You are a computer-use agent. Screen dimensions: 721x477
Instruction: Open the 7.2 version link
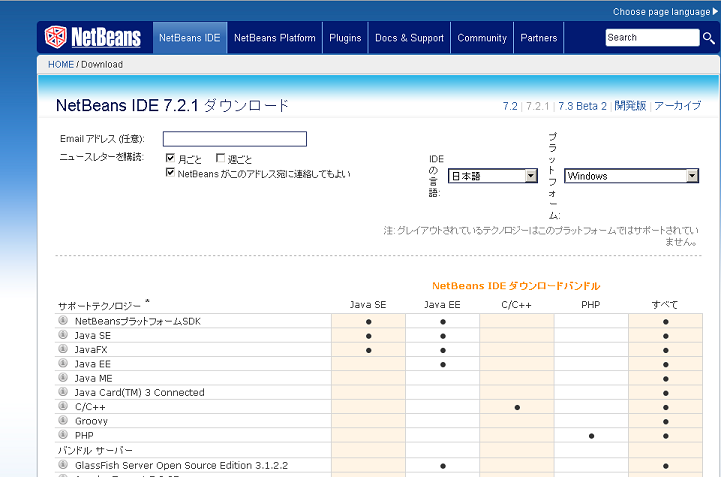pos(510,106)
